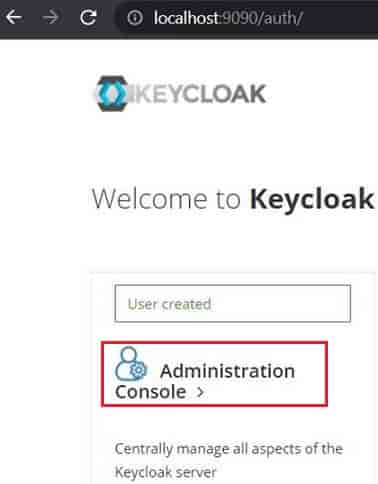Click the 'User created' text
Image resolution: width=378 pixels, height=484 pixels.
169,304
